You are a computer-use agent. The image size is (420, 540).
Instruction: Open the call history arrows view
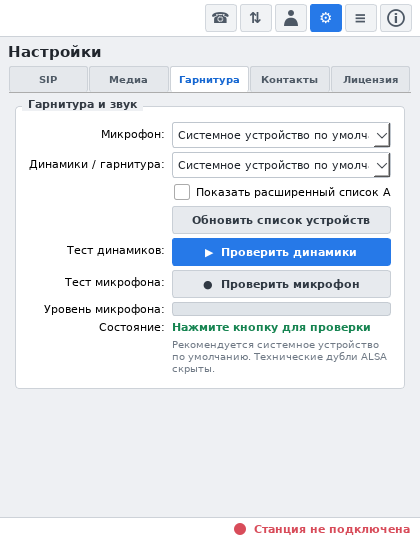[x=256, y=18]
